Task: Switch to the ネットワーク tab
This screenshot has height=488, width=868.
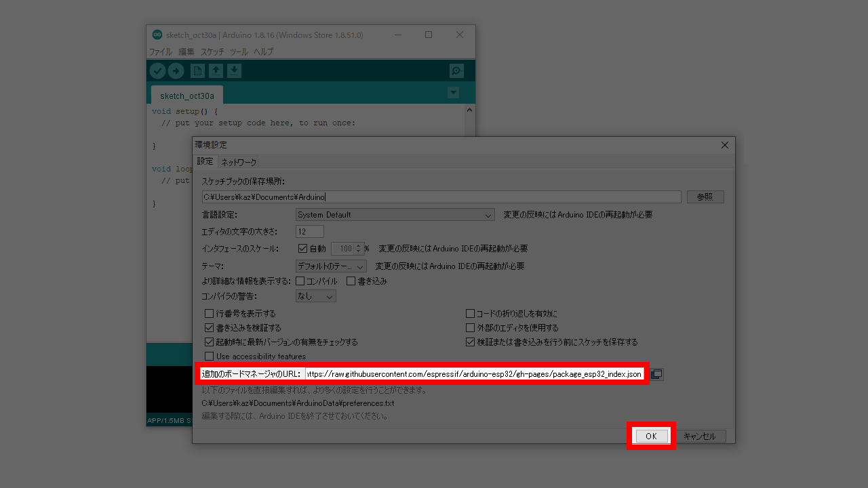Action: click(x=239, y=162)
